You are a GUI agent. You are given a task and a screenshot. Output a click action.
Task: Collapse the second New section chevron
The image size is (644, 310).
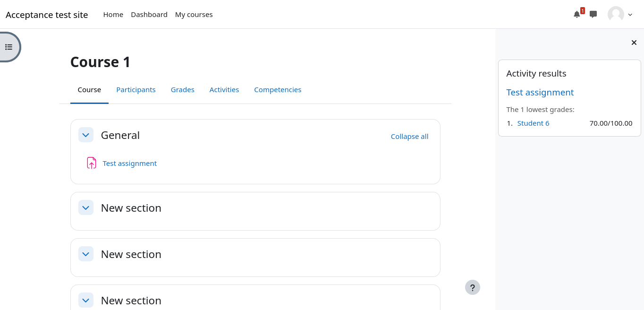(x=85, y=254)
